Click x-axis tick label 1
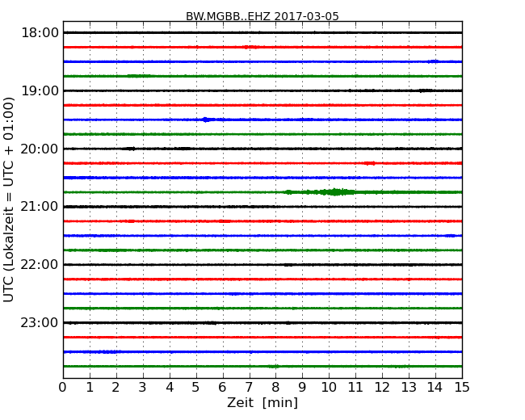 [90, 388]
